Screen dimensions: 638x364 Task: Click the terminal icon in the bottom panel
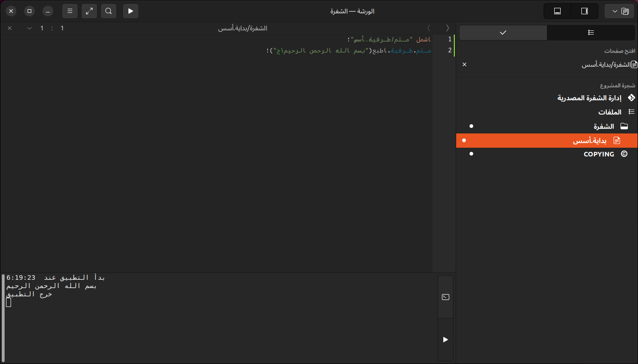(x=445, y=297)
